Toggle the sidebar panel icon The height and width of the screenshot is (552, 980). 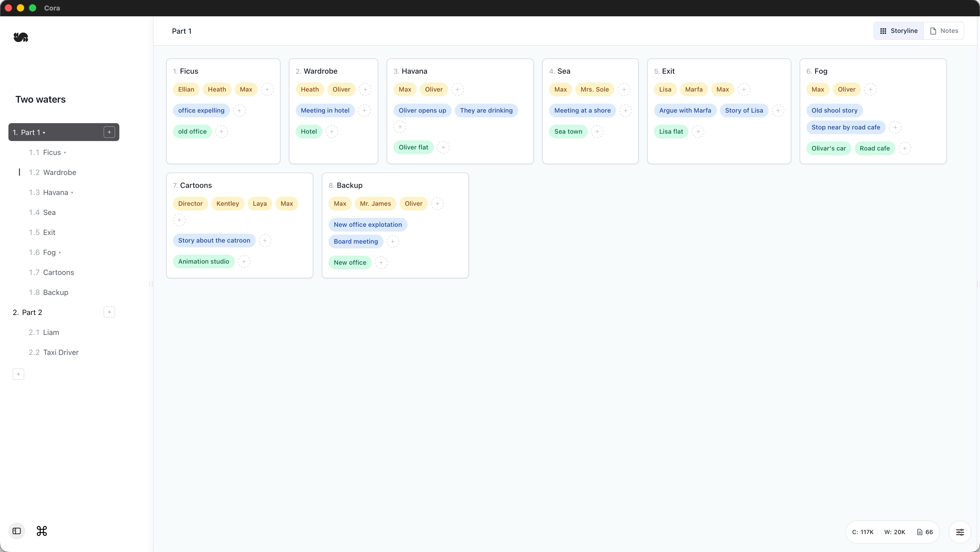click(17, 531)
